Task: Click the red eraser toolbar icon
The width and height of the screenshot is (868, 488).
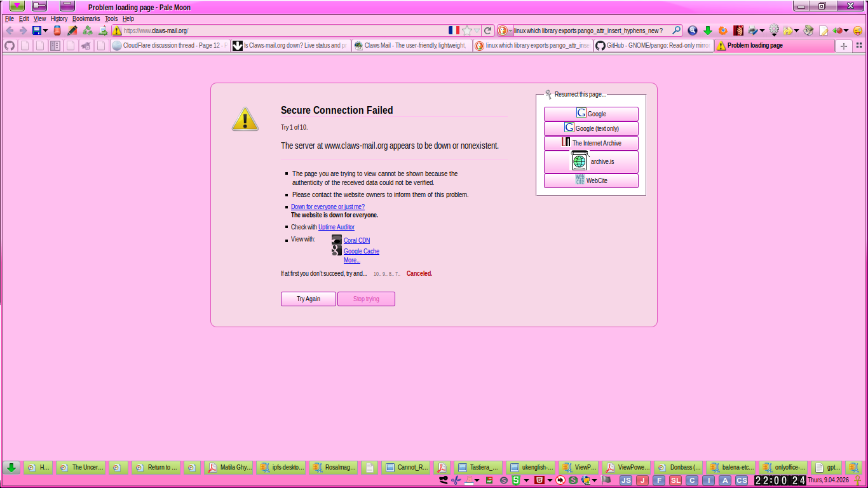Action: click(x=57, y=30)
